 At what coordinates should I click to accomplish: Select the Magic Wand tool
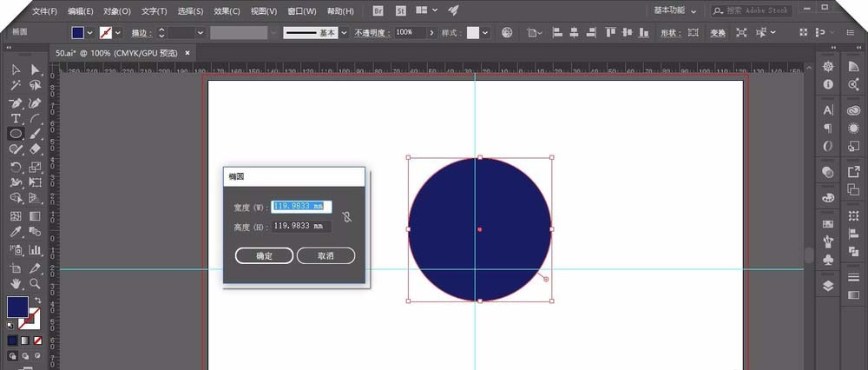[x=16, y=85]
